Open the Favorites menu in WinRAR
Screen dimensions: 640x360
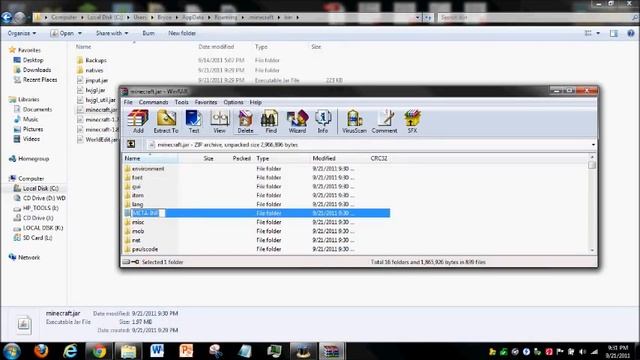(x=206, y=102)
